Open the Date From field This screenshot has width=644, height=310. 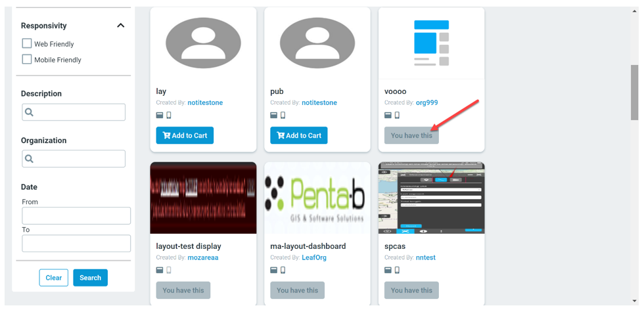(76, 215)
